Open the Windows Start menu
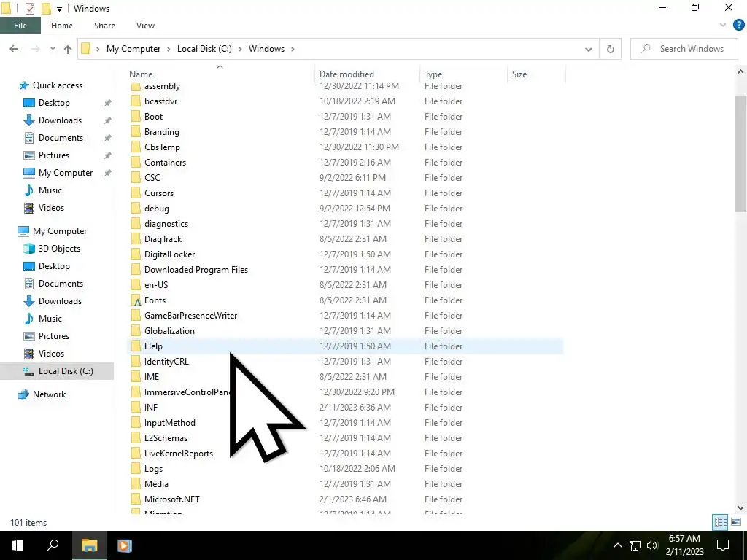Viewport: 747px width, 560px height. [18, 545]
